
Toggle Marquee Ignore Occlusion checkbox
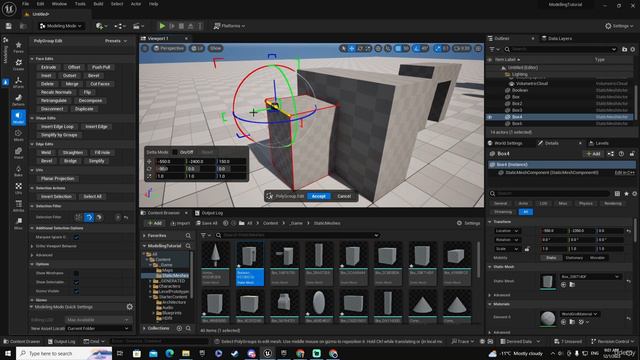(x=76, y=237)
